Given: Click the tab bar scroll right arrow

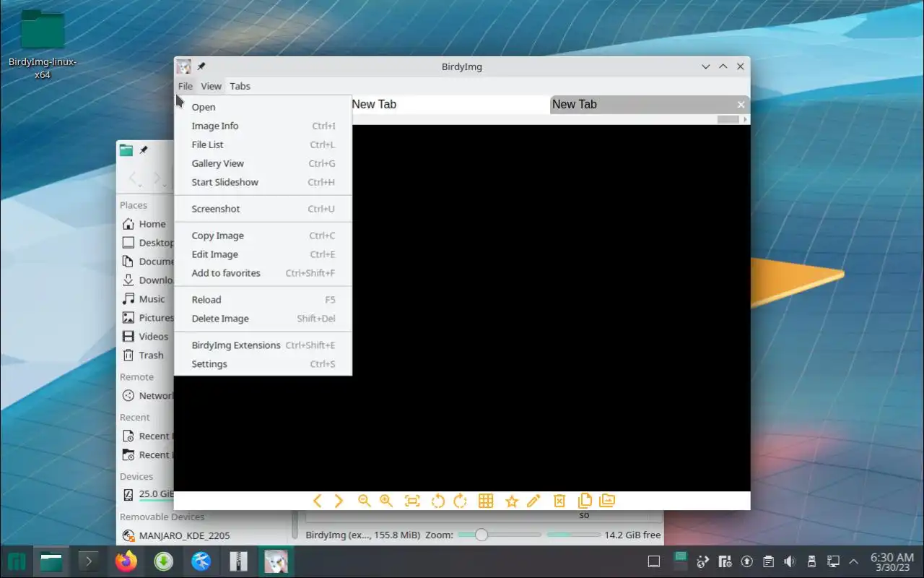Looking at the screenshot, I should pyautogui.click(x=746, y=119).
